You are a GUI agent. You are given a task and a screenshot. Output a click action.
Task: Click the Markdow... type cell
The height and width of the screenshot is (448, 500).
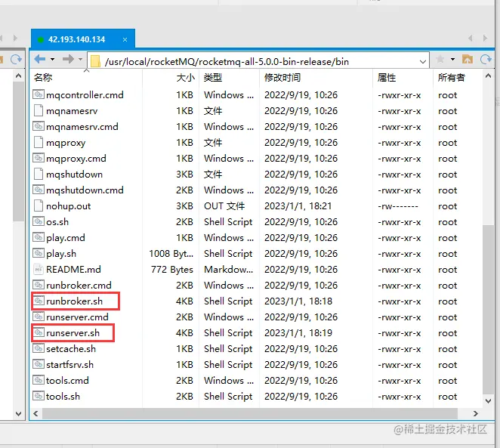[x=229, y=270]
